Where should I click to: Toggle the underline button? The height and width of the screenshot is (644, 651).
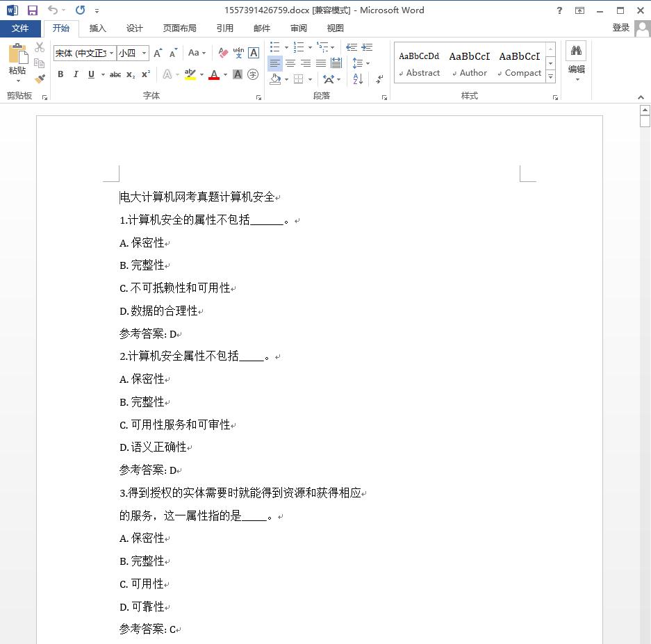91,74
